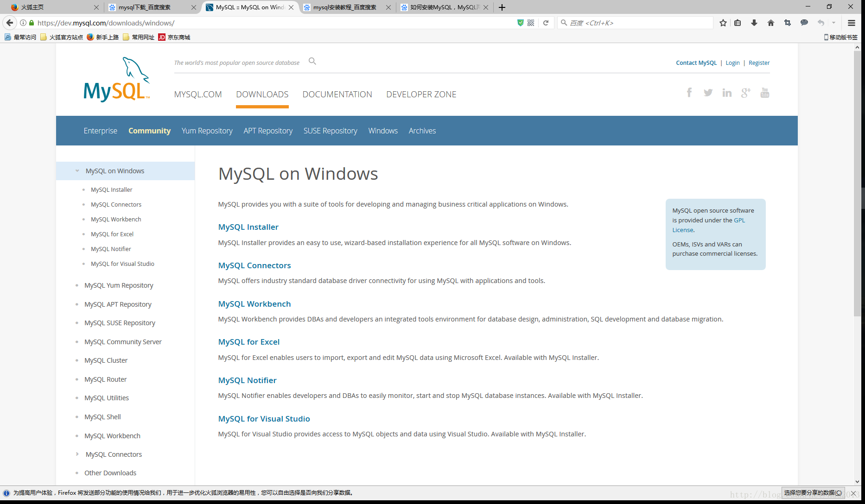This screenshot has width=865, height=504.
Task: Collapse the MySQL on Windows tree item
Action: pyautogui.click(x=77, y=171)
